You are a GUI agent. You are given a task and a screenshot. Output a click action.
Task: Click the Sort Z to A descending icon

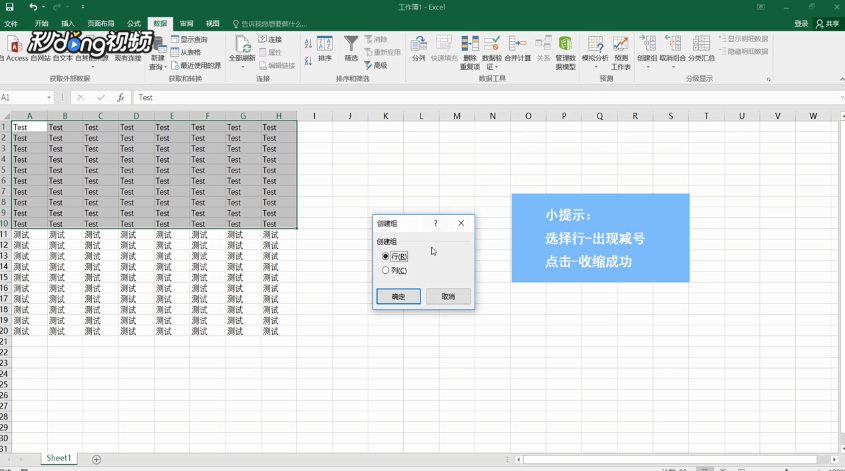point(308,61)
